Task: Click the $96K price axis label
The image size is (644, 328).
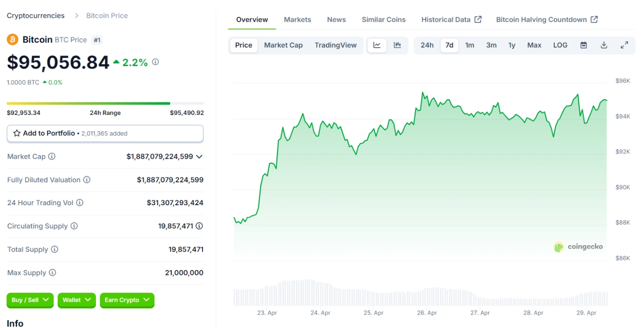Action: pyautogui.click(x=623, y=81)
